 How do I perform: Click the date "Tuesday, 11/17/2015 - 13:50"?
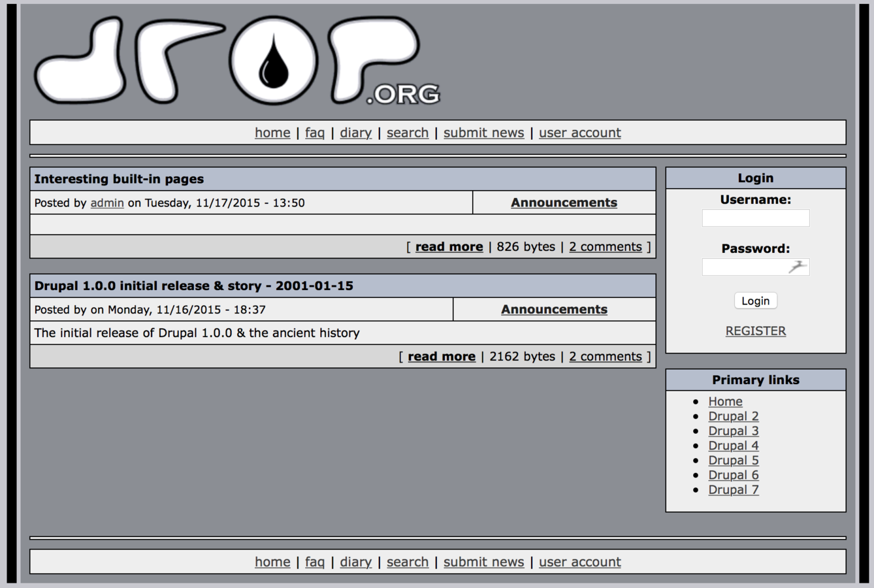coord(225,203)
